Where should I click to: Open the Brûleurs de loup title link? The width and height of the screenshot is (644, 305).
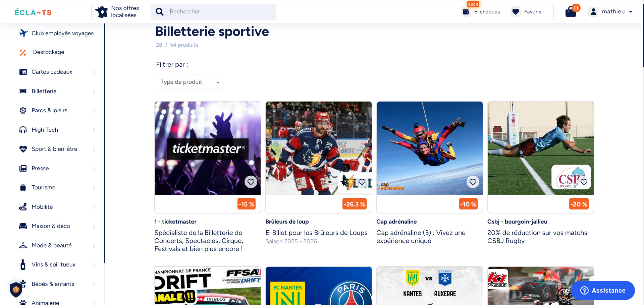click(287, 222)
